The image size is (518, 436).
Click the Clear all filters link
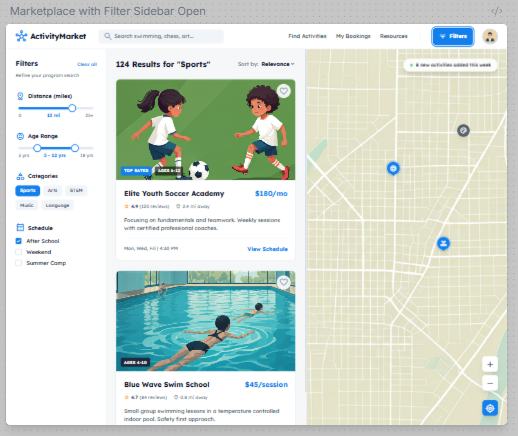click(87, 64)
